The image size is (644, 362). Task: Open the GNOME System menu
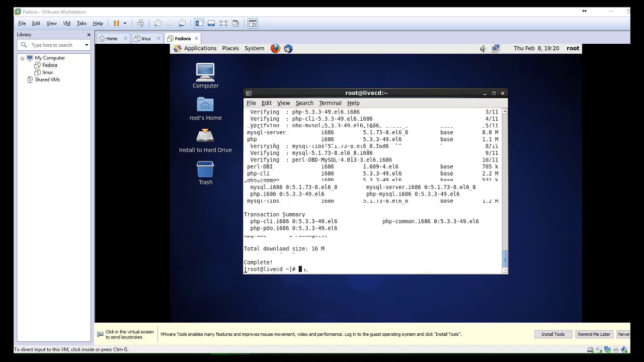pos(254,48)
